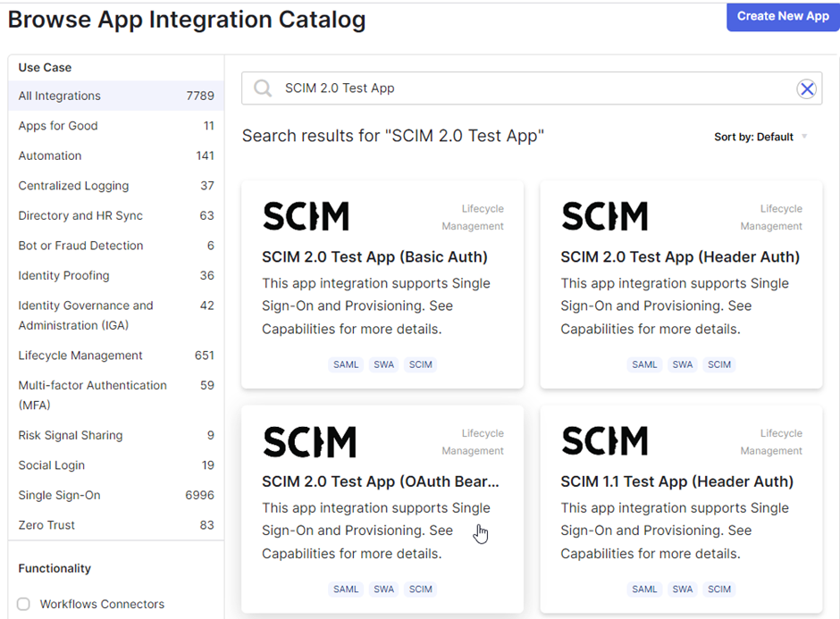Select All Integrations use case
The width and height of the screenshot is (840, 619).
coord(116,96)
